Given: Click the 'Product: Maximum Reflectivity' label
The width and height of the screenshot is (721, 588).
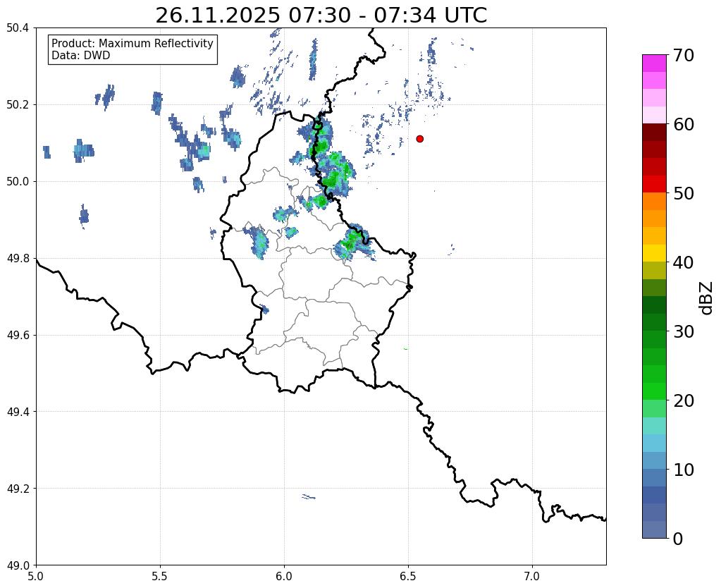Looking at the screenshot, I should pyautogui.click(x=133, y=43).
